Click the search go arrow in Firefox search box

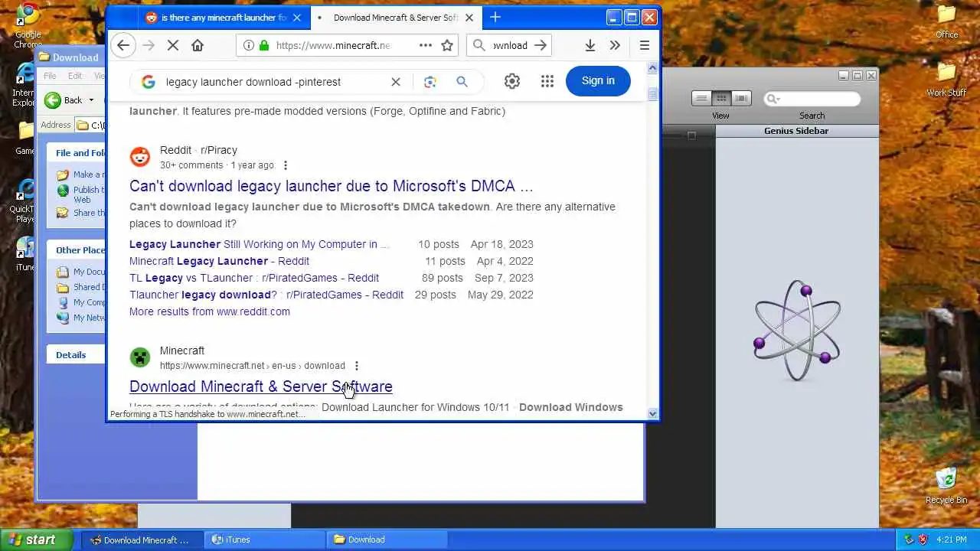[x=541, y=45]
